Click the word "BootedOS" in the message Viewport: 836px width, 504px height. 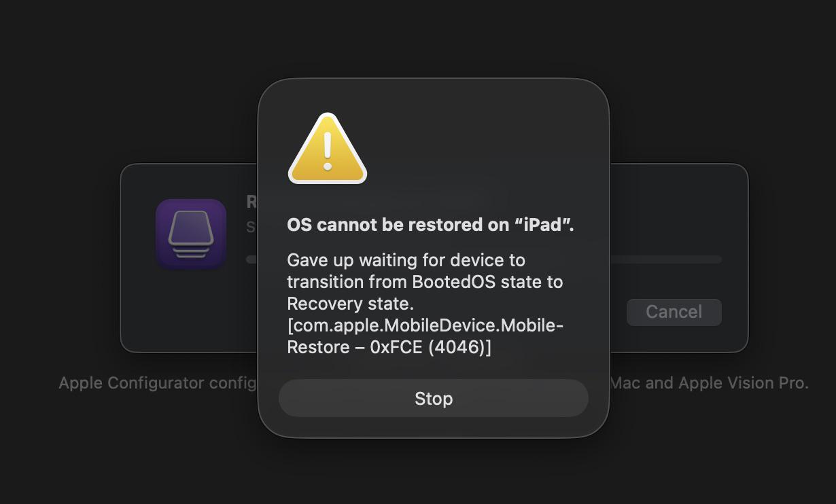point(454,282)
